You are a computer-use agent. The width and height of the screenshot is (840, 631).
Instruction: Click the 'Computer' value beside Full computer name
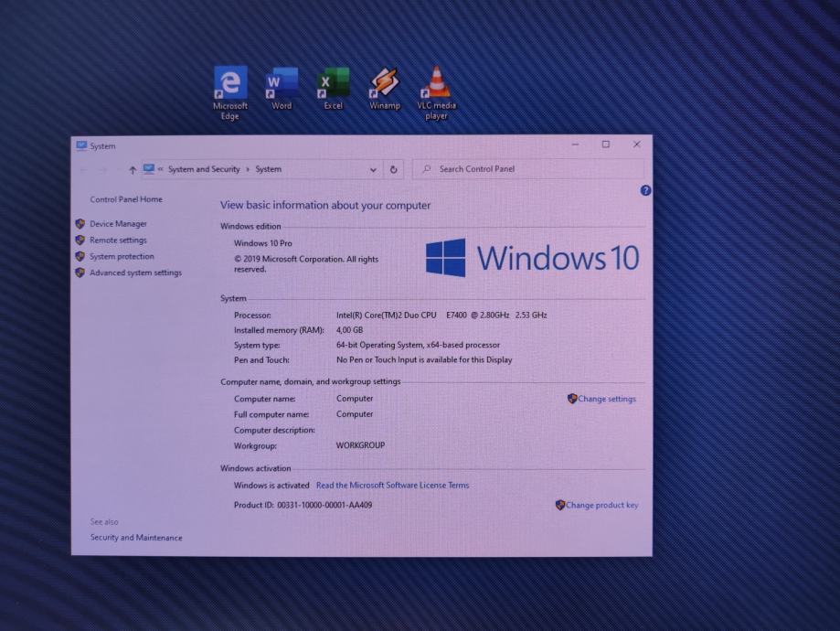pos(355,414)
